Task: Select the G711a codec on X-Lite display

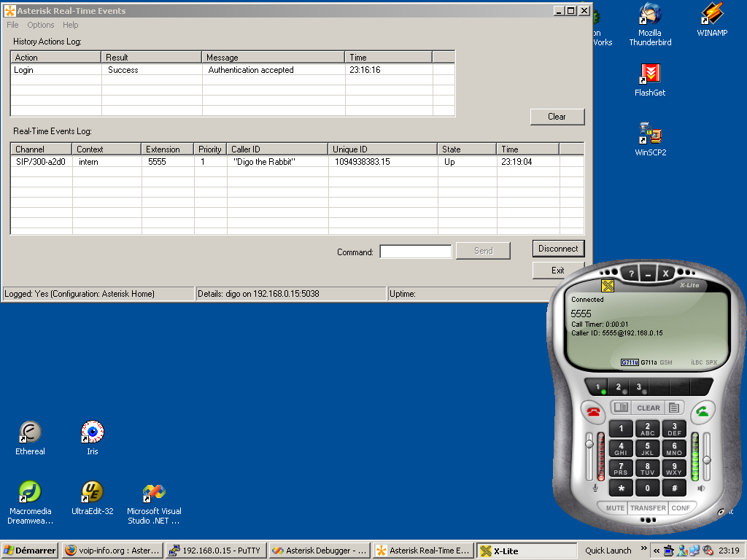Action: pos(649,362)
